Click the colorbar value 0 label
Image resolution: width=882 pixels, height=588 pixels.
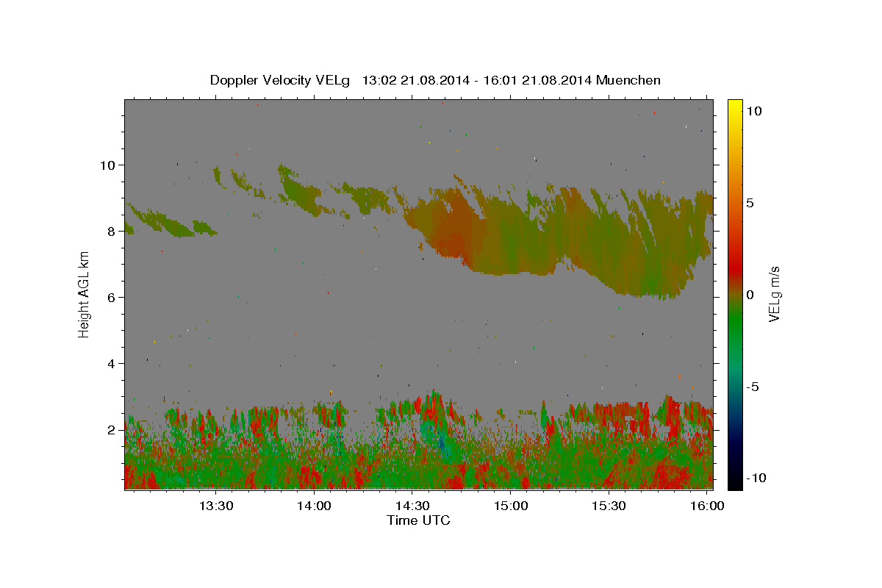tap(750, 295)
